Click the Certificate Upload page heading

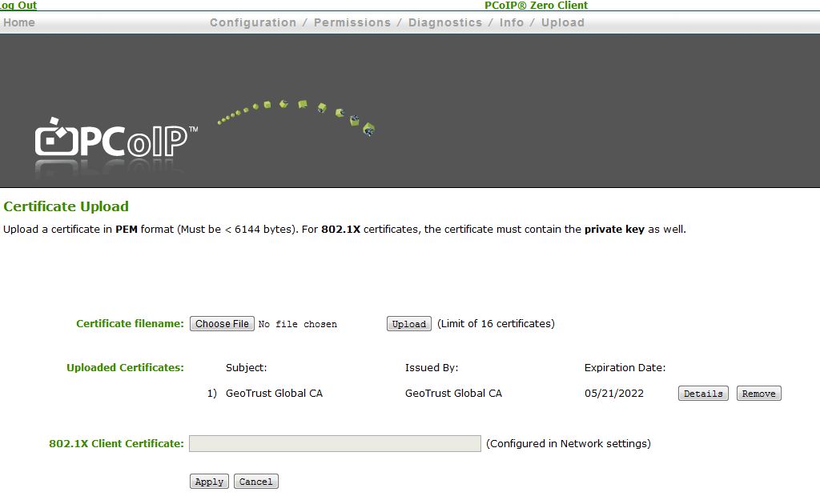pyautogui.click(x=66, y=206)
